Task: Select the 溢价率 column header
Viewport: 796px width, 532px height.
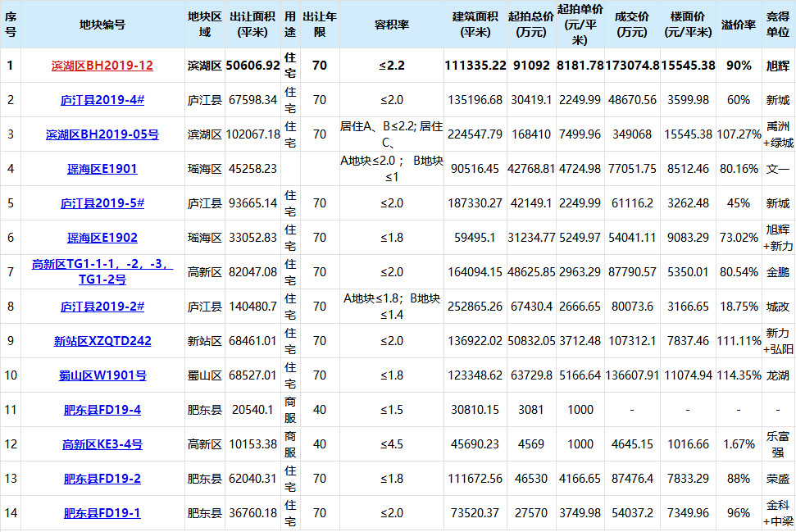Action: [739, 25]
